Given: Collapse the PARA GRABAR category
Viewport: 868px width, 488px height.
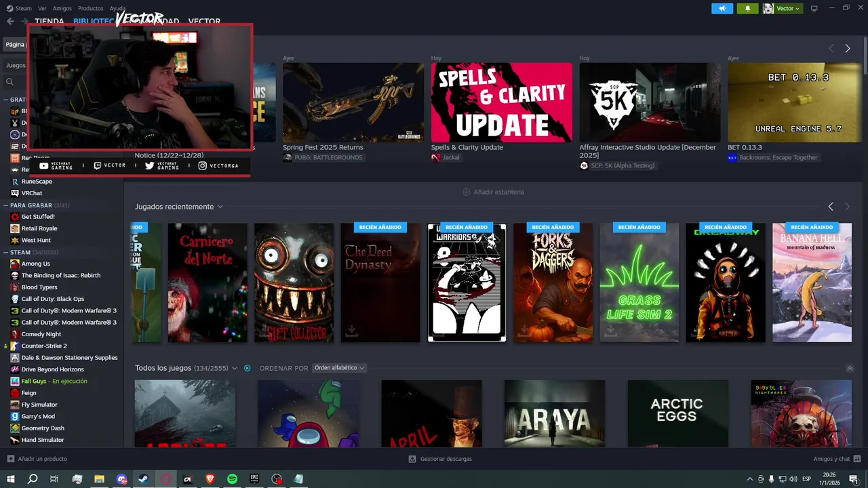Looking at the screenshot, I should pos(5,205).
